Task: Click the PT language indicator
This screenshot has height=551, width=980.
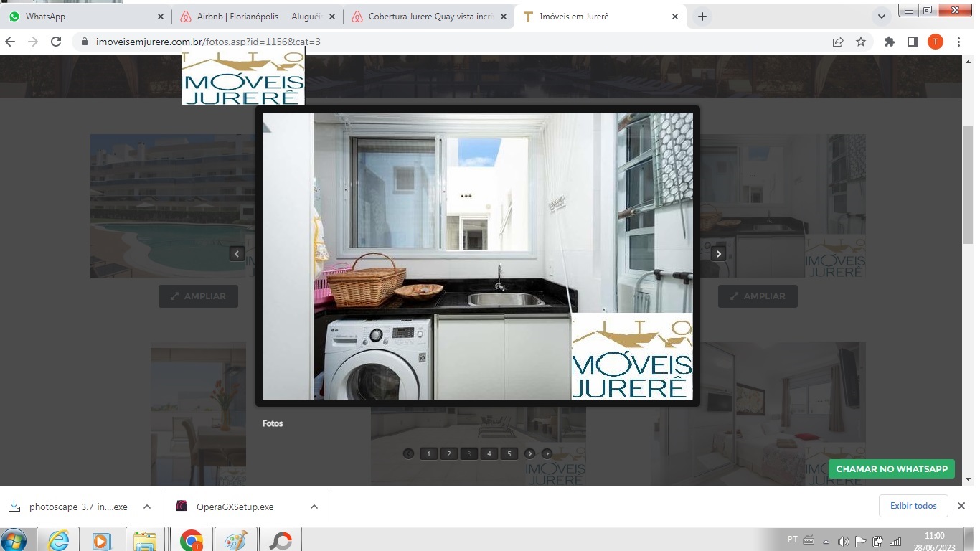Action: 793,540
